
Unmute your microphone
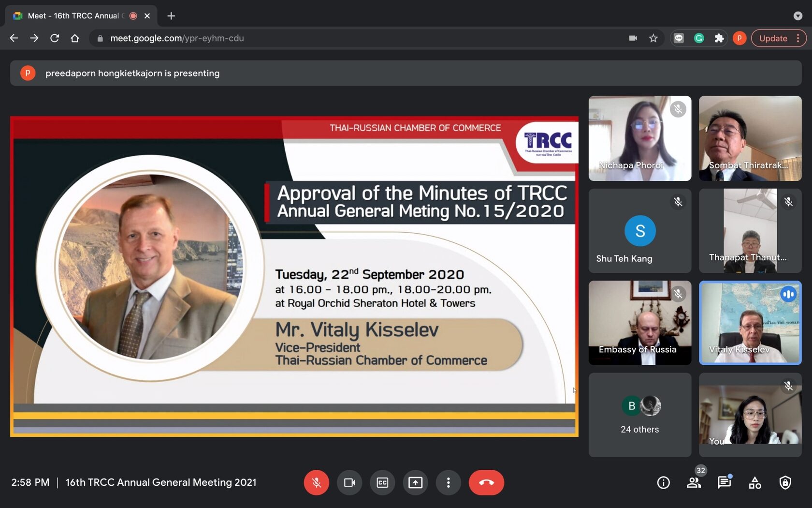point(317,482)
